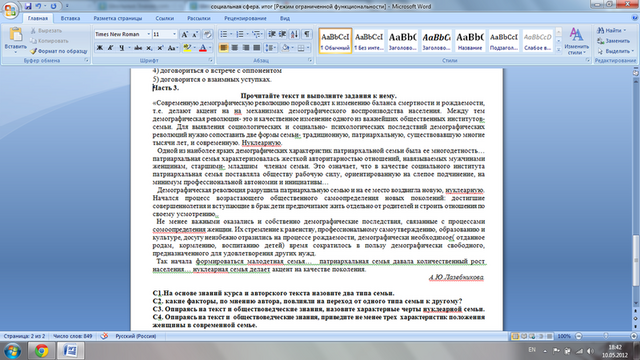Open the Рецензирование ribbon tab
The image size is (640, 360).
point(245,18)
